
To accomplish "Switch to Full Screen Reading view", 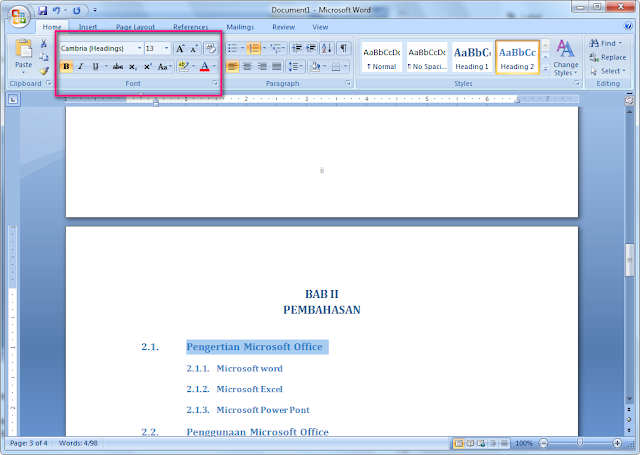I will click(470, 443).
